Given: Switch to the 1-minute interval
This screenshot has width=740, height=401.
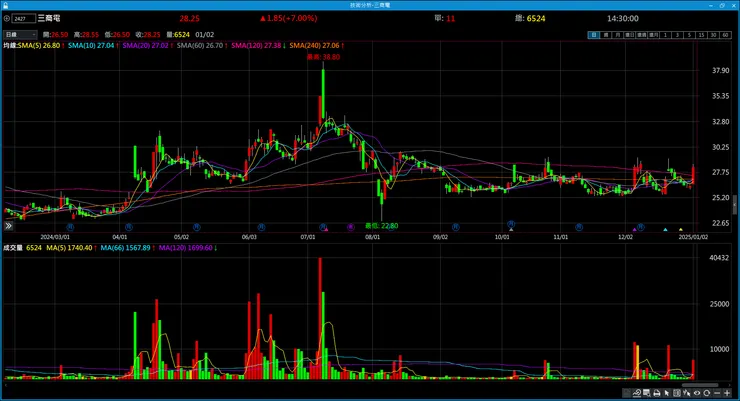Looking at the screenshot, I should tap(665, 35).
